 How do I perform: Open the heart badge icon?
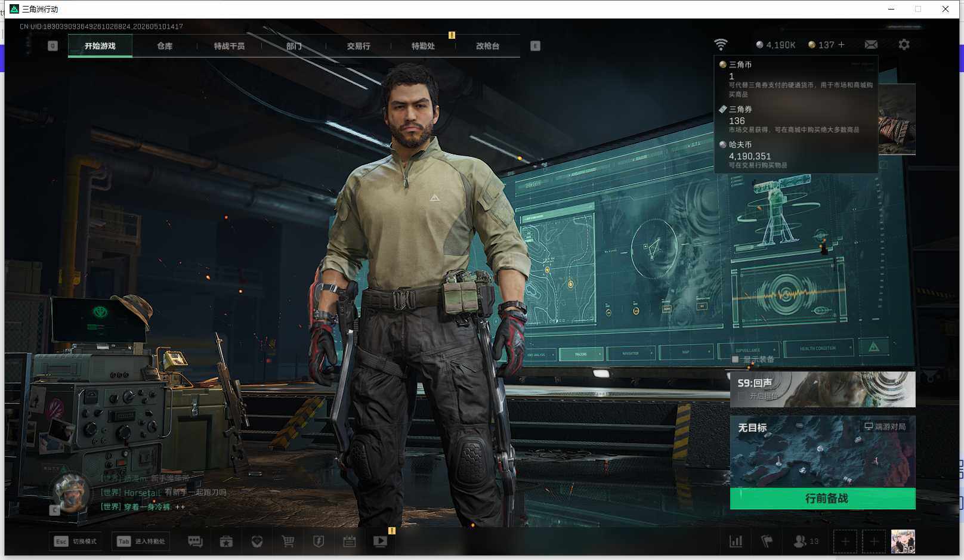[x=257, y=541]
